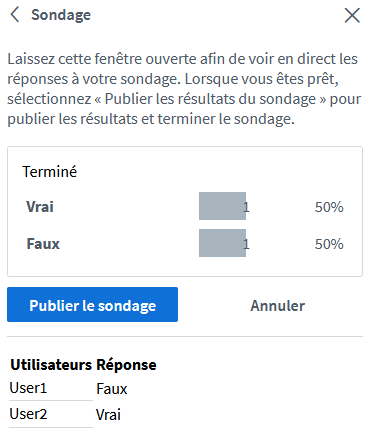Click the Publier le sondage button
Viewport: 372px width, 435px height.
tap(92, 305)
